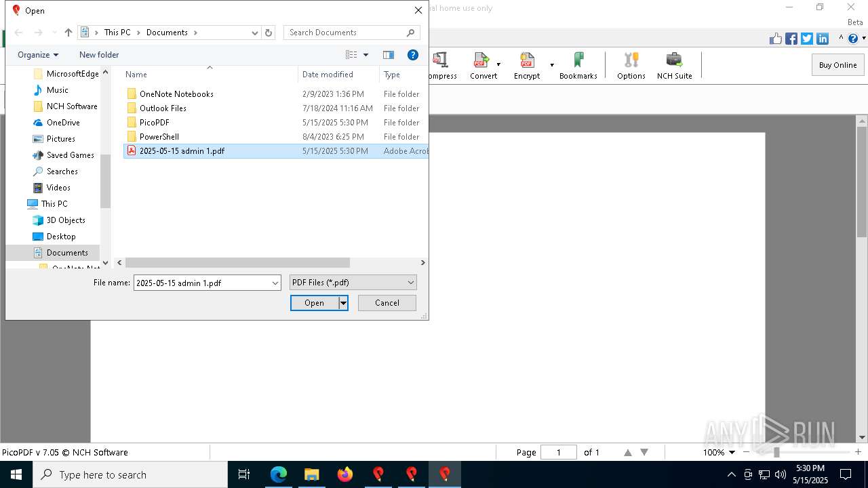Click the search magnifier in Search Documents

click(x=410, y=33)
